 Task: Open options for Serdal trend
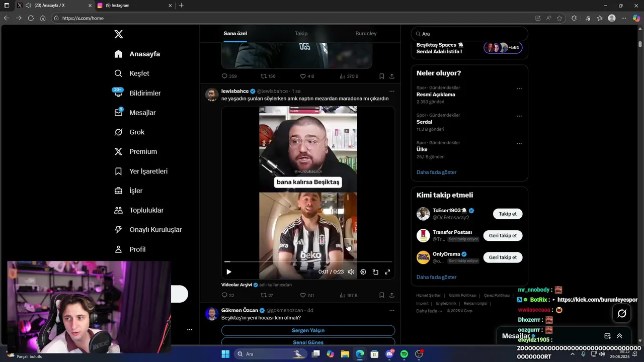click(x=519, y=116)
